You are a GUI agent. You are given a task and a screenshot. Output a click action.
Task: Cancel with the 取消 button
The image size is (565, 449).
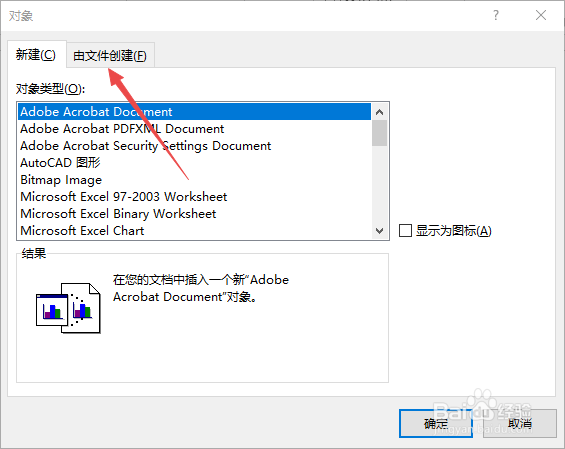520,423
